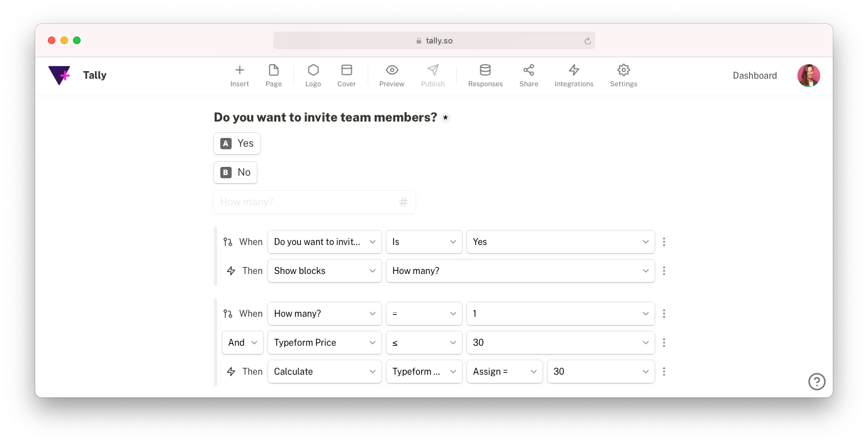Open Integrations
868x444 pixels.
coord(573,76)
